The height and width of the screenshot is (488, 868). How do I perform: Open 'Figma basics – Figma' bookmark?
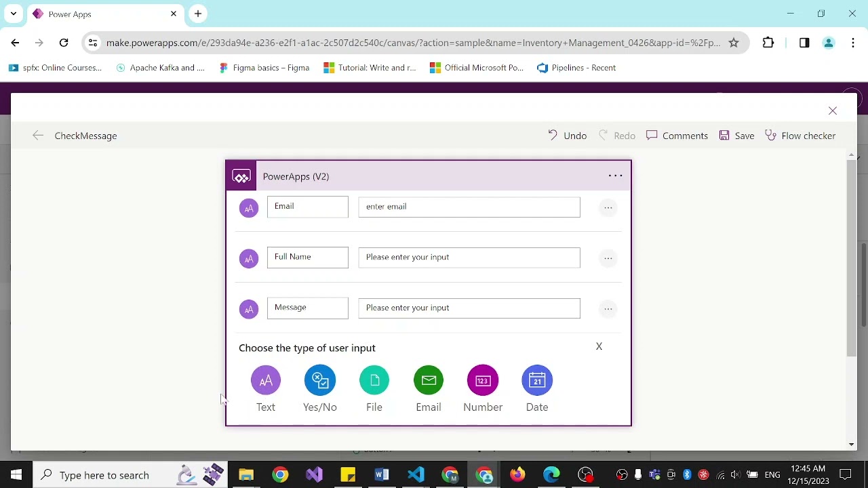click(264, 68)
